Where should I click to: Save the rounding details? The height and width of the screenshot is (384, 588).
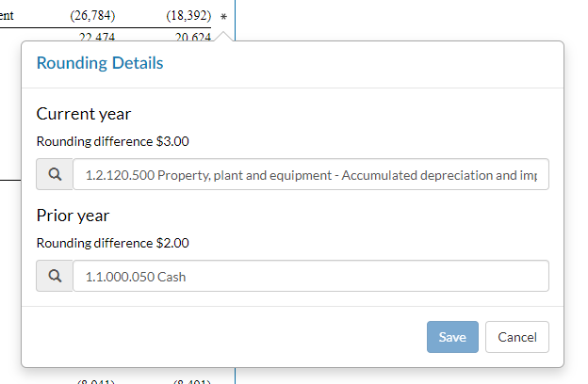pos(452,337)
